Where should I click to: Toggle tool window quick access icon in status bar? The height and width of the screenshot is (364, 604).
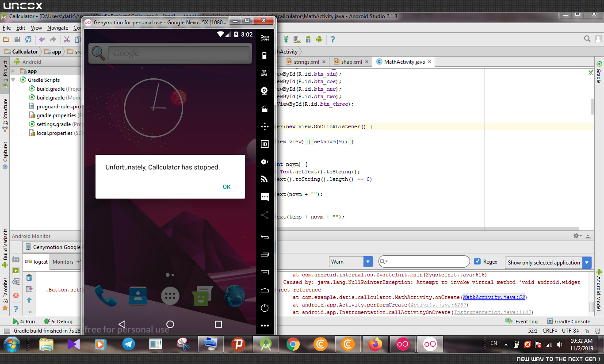tap(7, 331)
